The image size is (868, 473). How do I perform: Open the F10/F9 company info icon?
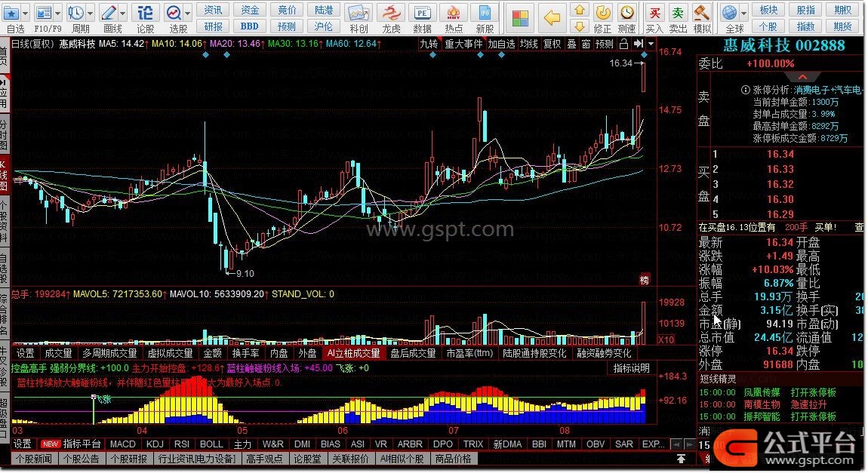pos(43,12)
